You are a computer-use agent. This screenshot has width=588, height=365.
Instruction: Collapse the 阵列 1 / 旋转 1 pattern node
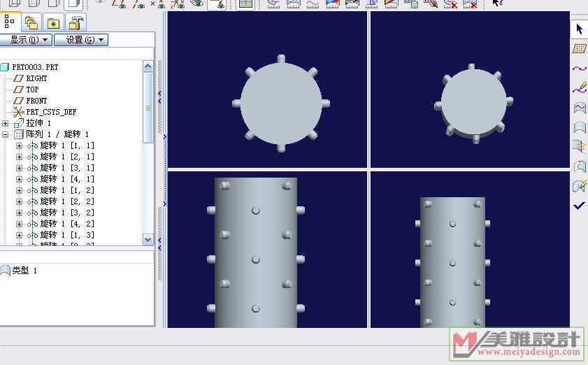point(6,134)
